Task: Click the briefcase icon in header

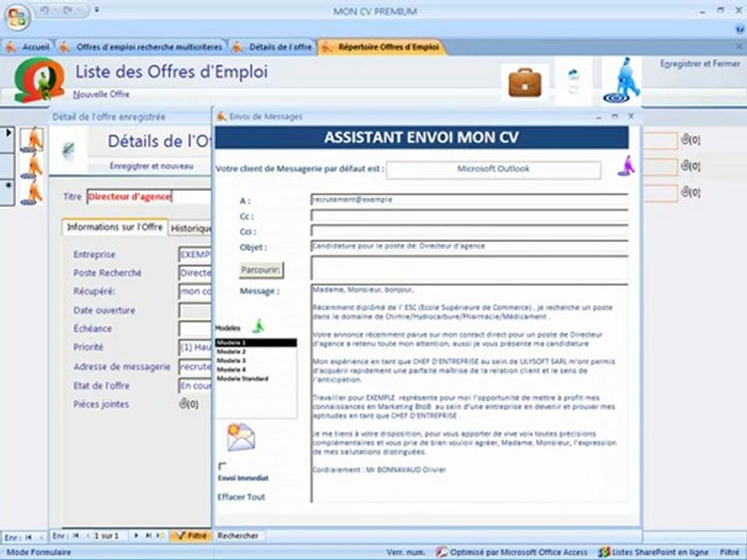Action: click(x=524, y=83)
